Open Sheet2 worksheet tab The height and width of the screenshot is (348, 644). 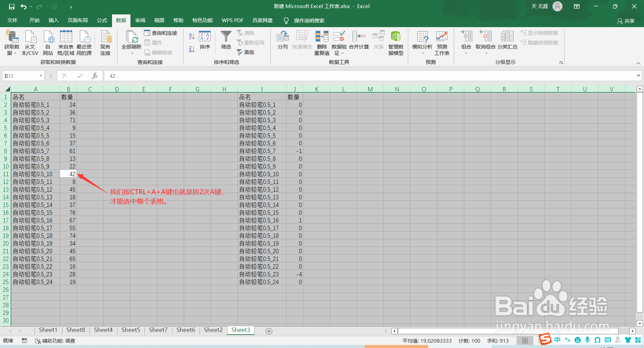[x=213, y=330]
